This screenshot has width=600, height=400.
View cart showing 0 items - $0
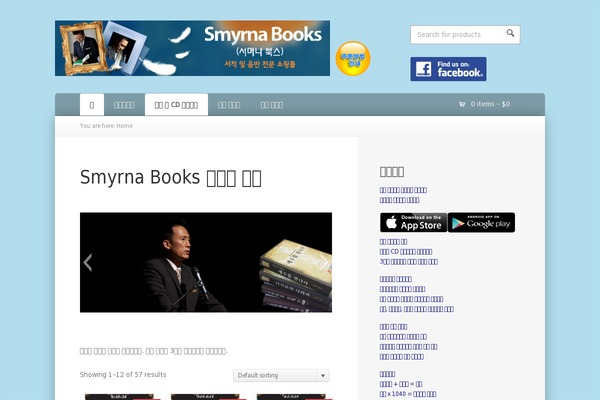(x=484, y=104)
